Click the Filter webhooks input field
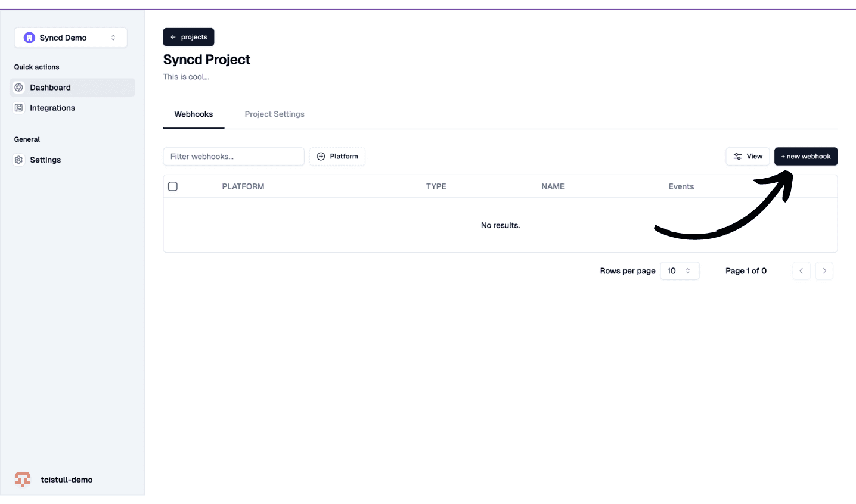Screen dimensions: 856x504 point(233,157)
